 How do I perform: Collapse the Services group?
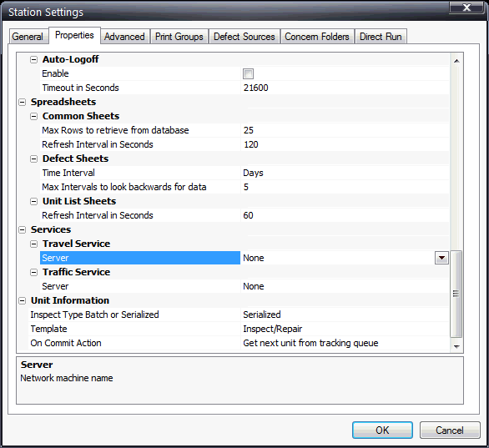pos(23,229)
